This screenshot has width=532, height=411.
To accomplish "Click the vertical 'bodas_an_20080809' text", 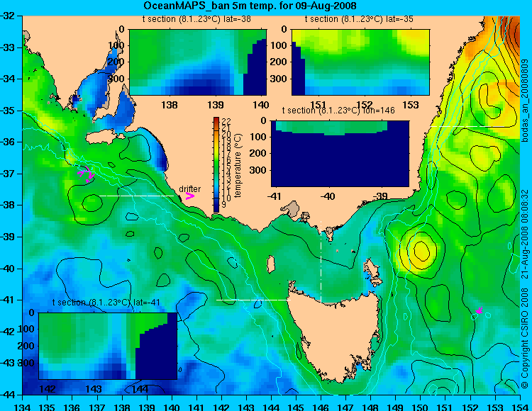I will pos(525,101).
